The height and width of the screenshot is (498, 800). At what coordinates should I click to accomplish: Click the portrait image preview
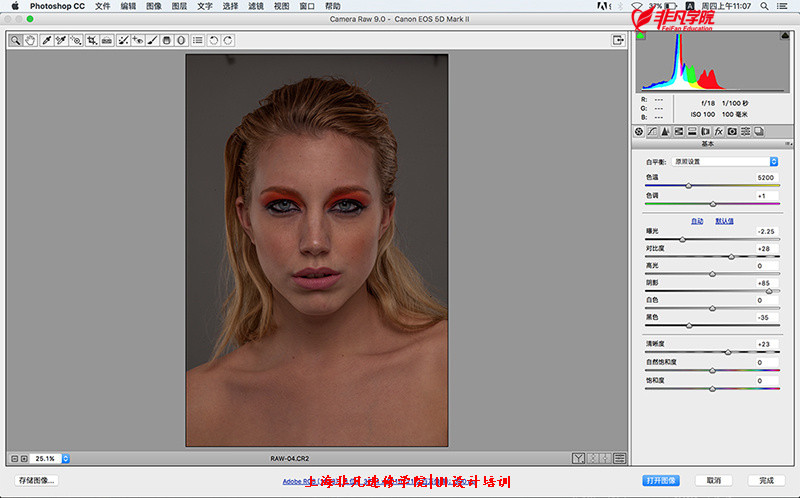click(x=317, y=250)
